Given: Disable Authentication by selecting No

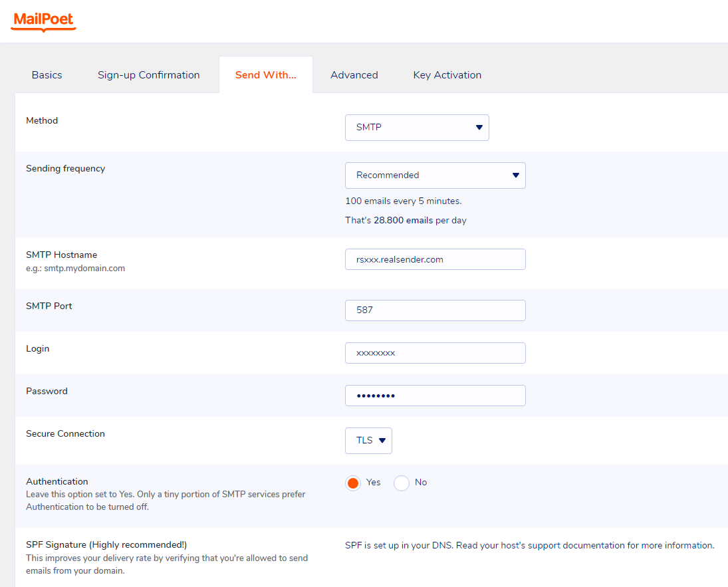Looking at the screenshot, I should coord(401,483).
